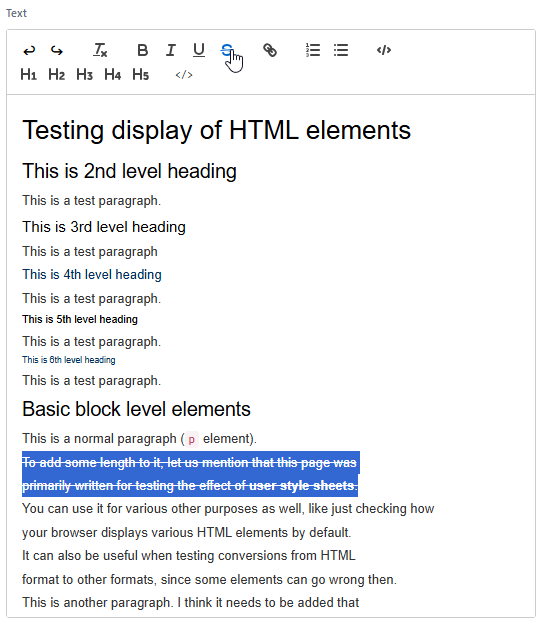This screenshot has height=624, width=544.
Task: Insert a hyperlink
Action: click(x=270, y=51)
